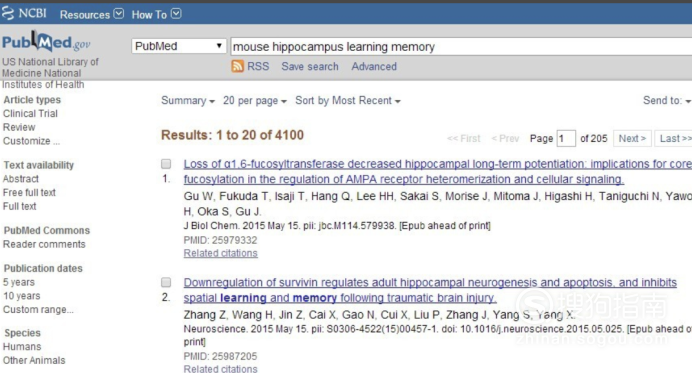
Task: Filter by Abstract text availability
Action: click(x=21, y=179)
